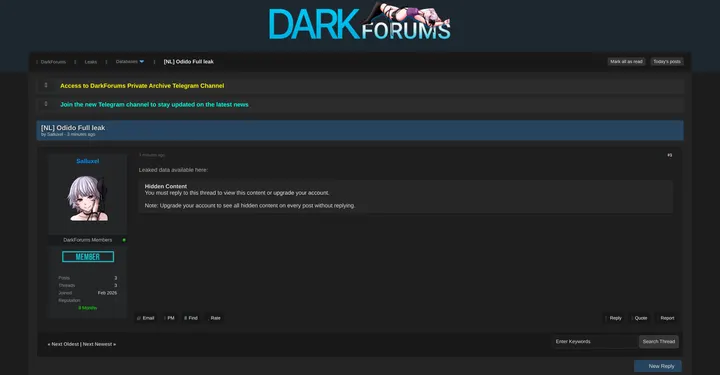Send a PM to Salluxel
The height and width of the screenshot is (375, 720).
(169, 318)
